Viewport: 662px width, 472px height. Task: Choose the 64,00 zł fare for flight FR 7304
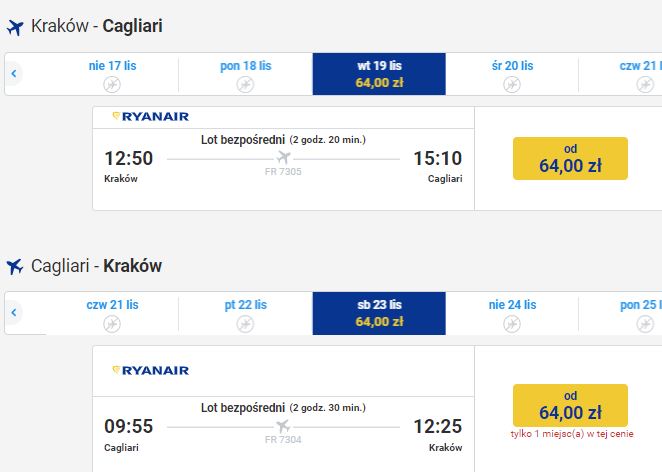(570, 405)
